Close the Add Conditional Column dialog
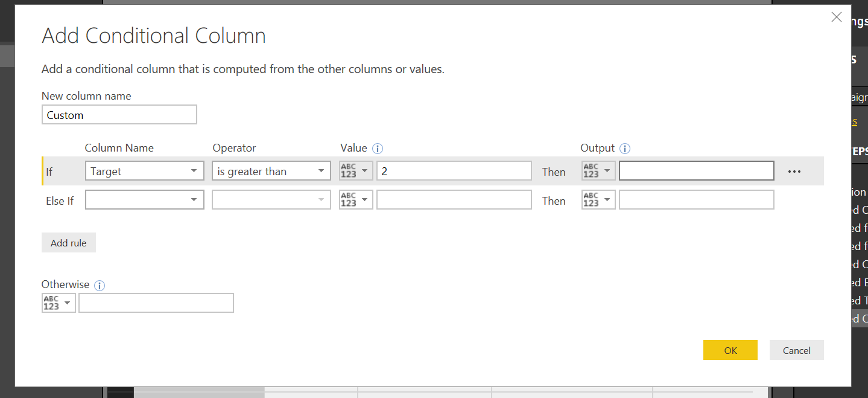Image resolution: width=868 pixels, height=398 pixels. point(836,18)
